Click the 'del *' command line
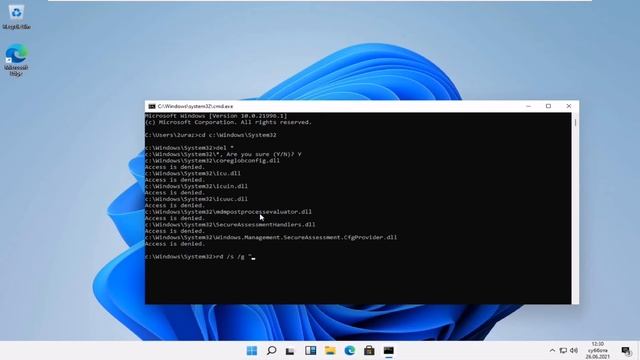 pos(190,148)
